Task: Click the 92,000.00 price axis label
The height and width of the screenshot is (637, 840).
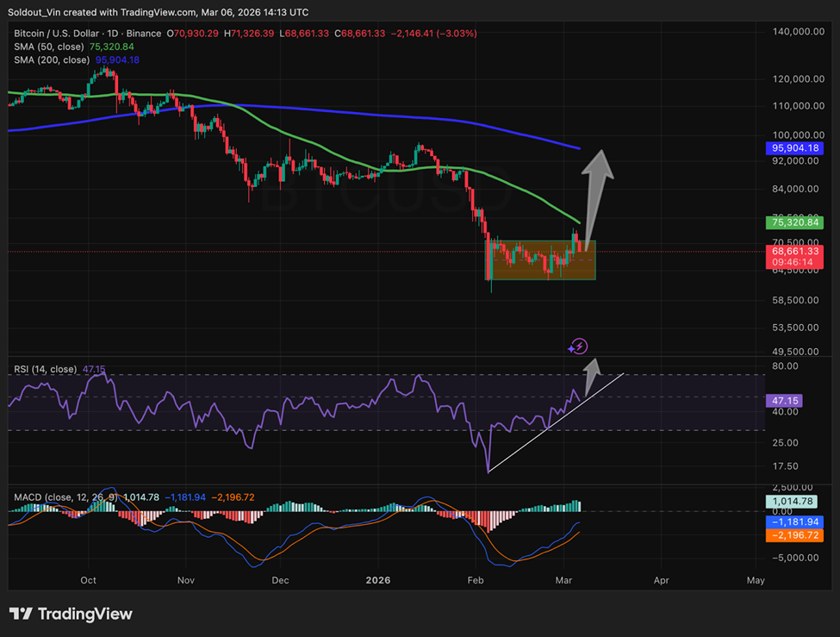Action: pyautogui.click(x=795, y=161)
